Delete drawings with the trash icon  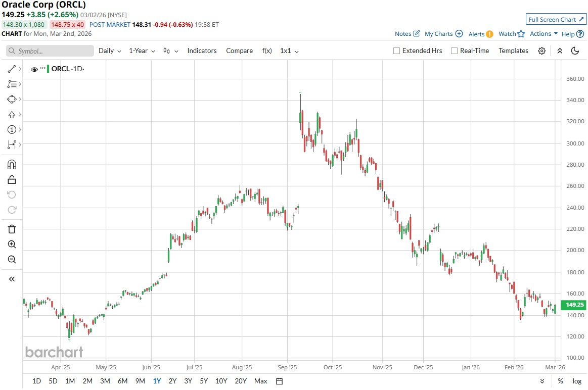click(12, 229)
